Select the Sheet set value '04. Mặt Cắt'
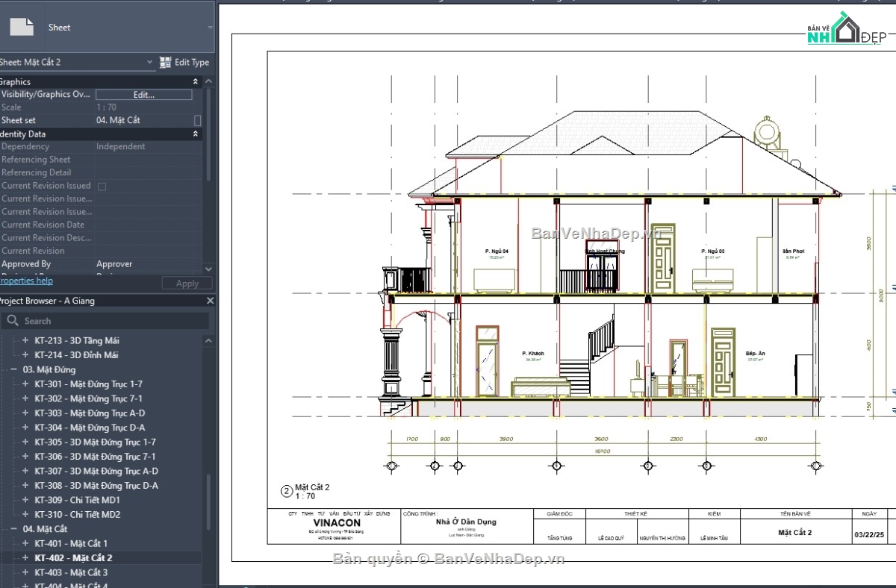 [x=118, y=120]
